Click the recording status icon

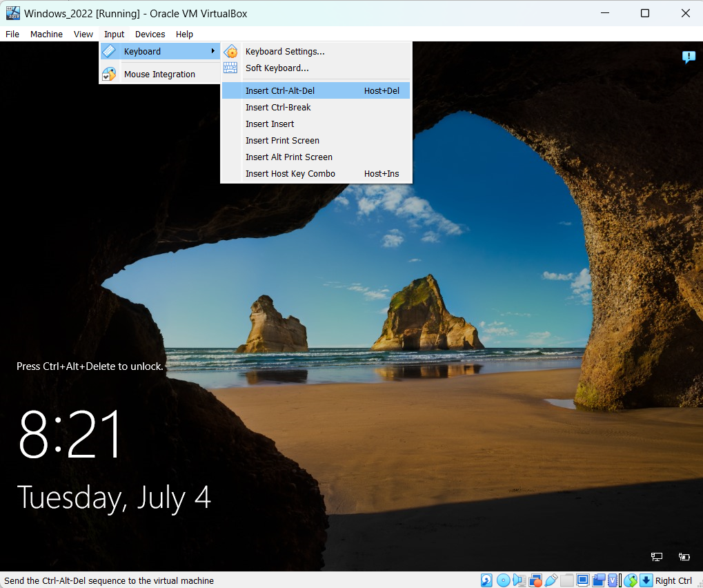click(x=599, y=580)
